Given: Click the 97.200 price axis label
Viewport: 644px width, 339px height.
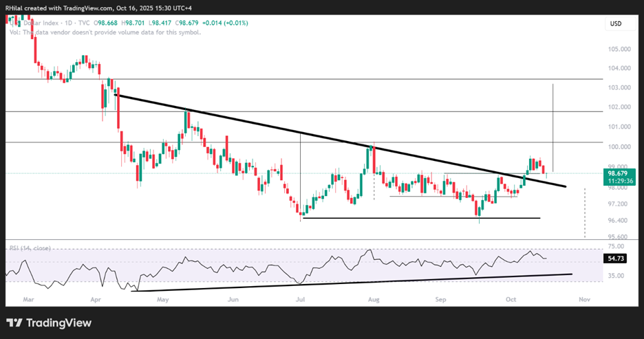Looking at the screenshot, I should 617,204.
